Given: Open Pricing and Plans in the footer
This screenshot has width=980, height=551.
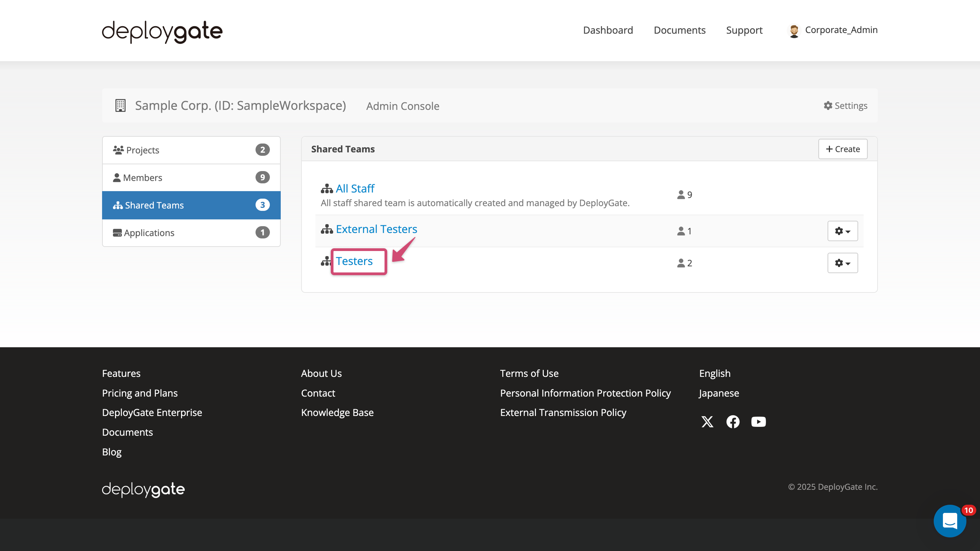Looking at the screenshot, I should [140, 393].
